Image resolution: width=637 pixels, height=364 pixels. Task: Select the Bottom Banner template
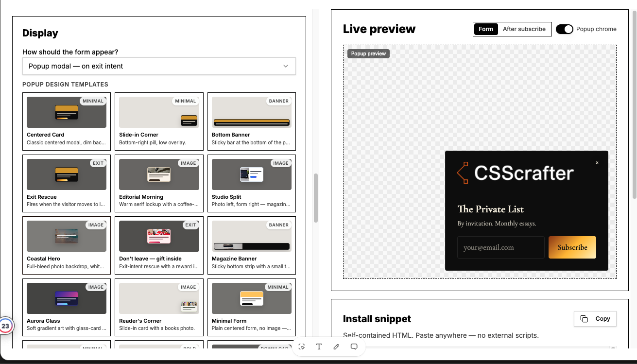(252, 121)
